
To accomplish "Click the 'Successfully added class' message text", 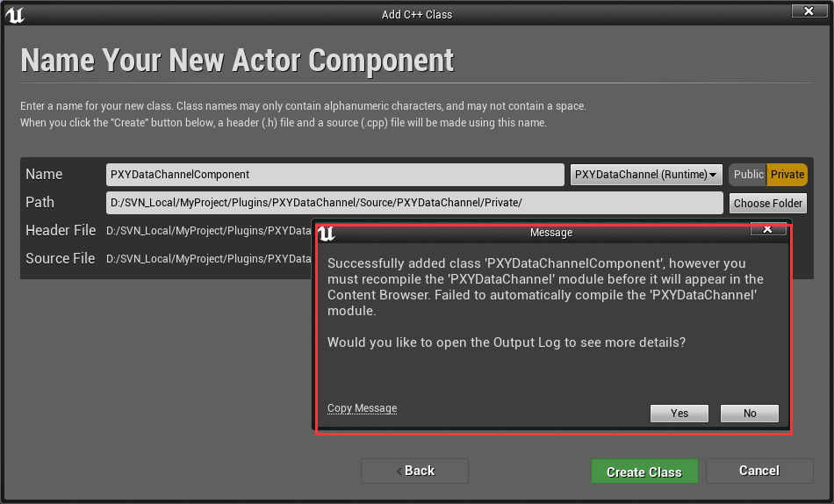I will (x=545, y=287).
